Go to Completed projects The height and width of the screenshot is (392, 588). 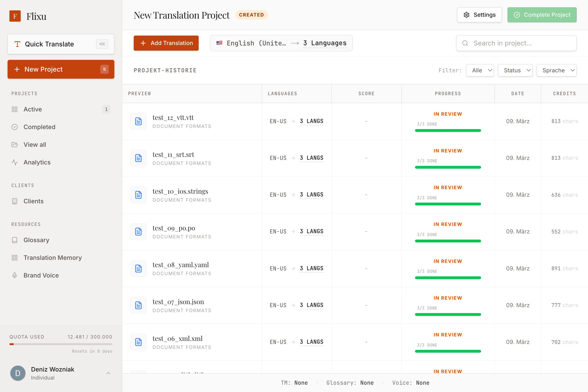39,127
